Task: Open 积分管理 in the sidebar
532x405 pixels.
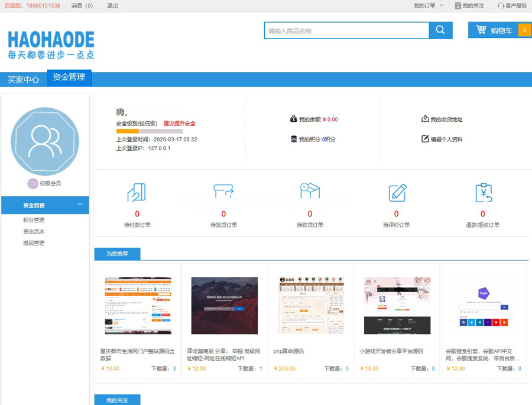Action: coord(34,220)
